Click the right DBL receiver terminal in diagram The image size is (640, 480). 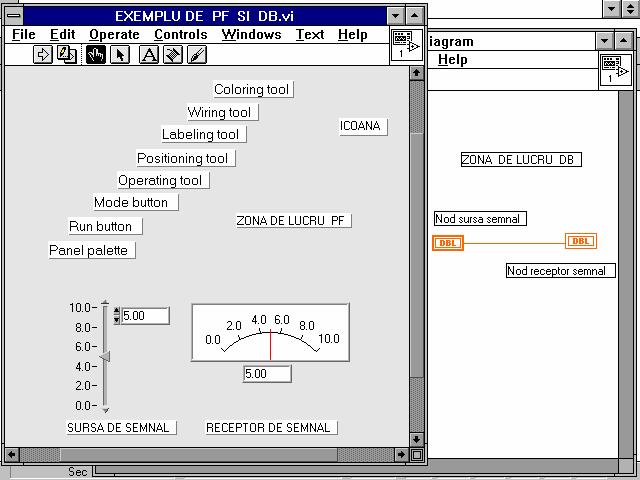click(581, 241)
